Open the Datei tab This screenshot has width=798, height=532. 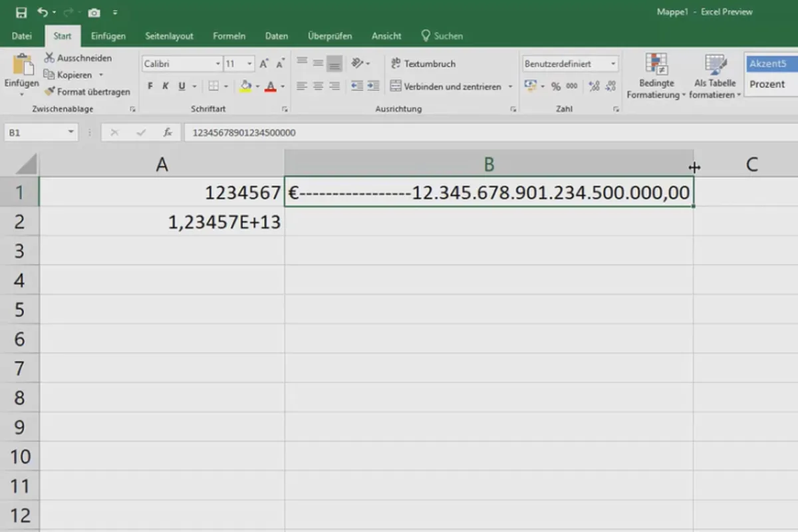[22, 36]
